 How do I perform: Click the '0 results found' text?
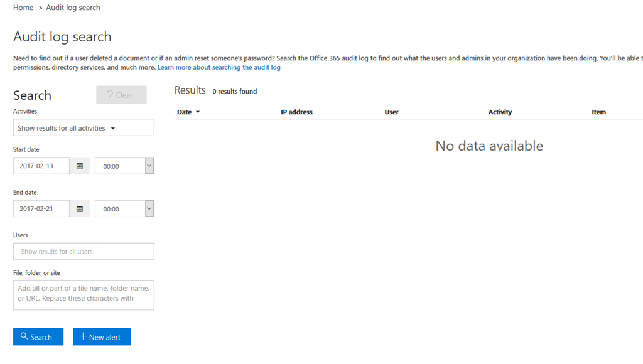point(235,92)
